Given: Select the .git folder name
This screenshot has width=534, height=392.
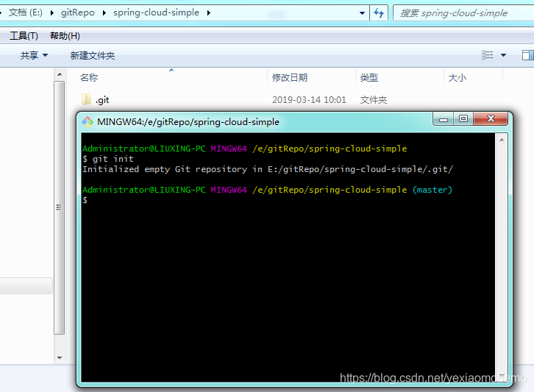Looking at the screenshot, I should 102,100.
